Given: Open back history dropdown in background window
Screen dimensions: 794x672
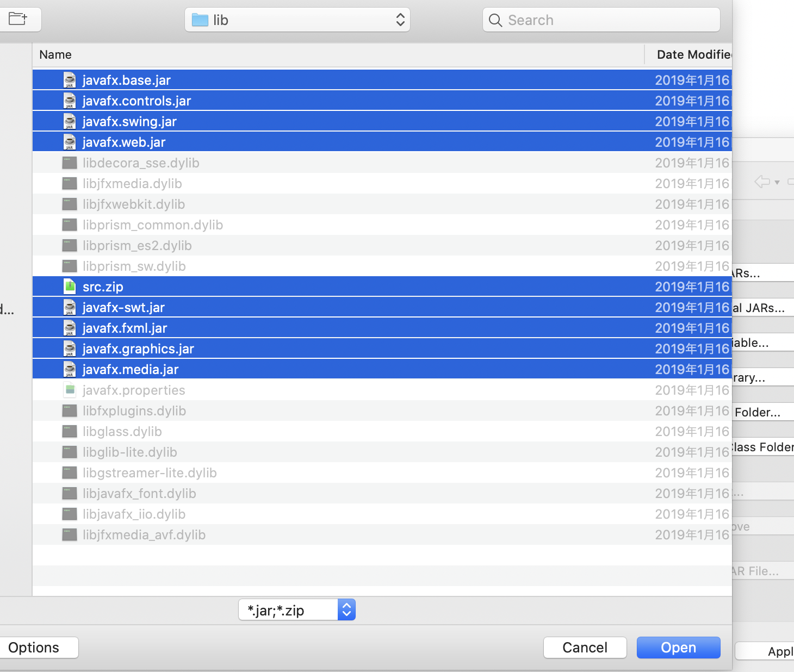Looking at the screenshot, I should point(777,182).
